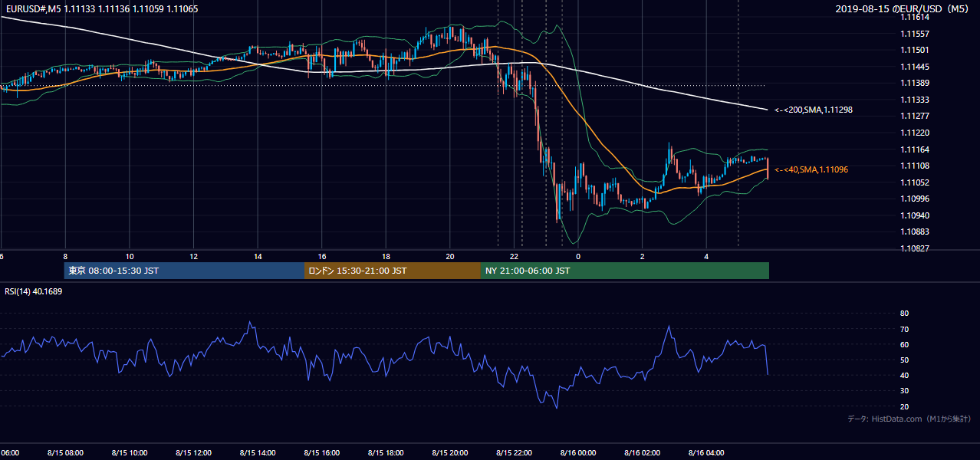Click the 1.11389 price axis label
This screenshot has height=460, width=980.
914,83
